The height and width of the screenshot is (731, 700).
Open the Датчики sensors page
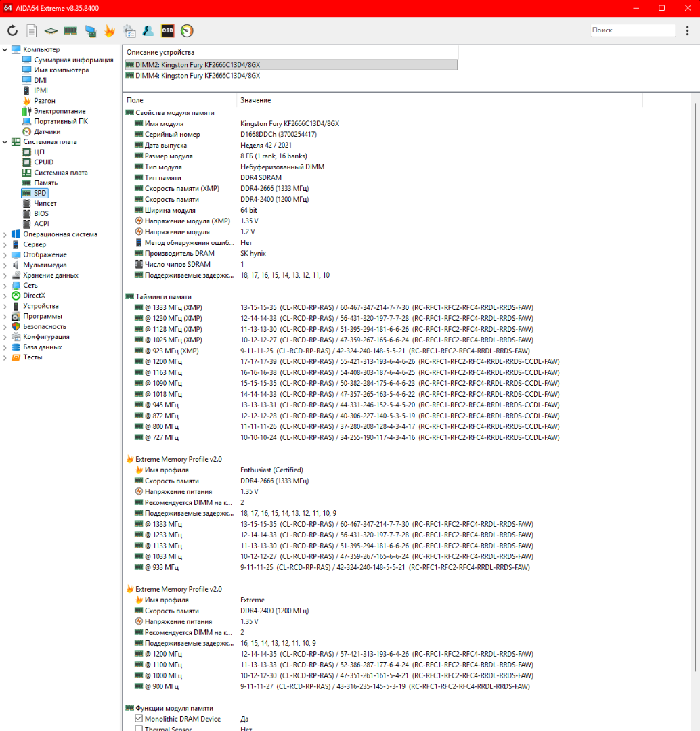(47, 131)
